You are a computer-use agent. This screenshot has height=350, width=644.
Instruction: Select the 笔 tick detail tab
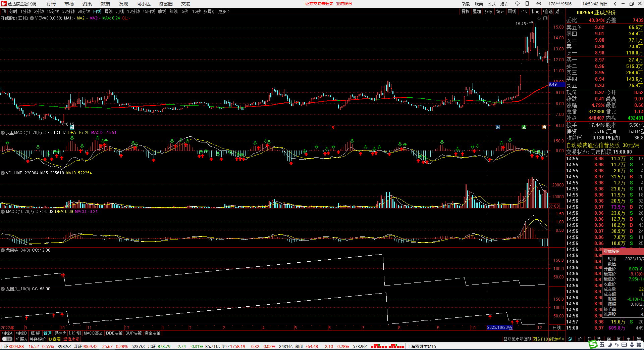point(570,339)
